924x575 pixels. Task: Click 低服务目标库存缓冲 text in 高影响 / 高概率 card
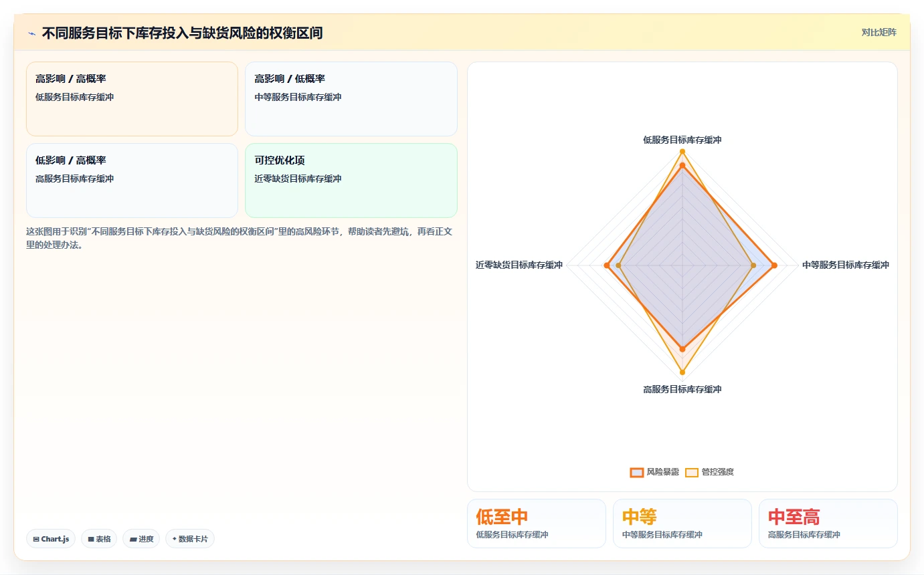pyautogui.click(x=75, y=97)
